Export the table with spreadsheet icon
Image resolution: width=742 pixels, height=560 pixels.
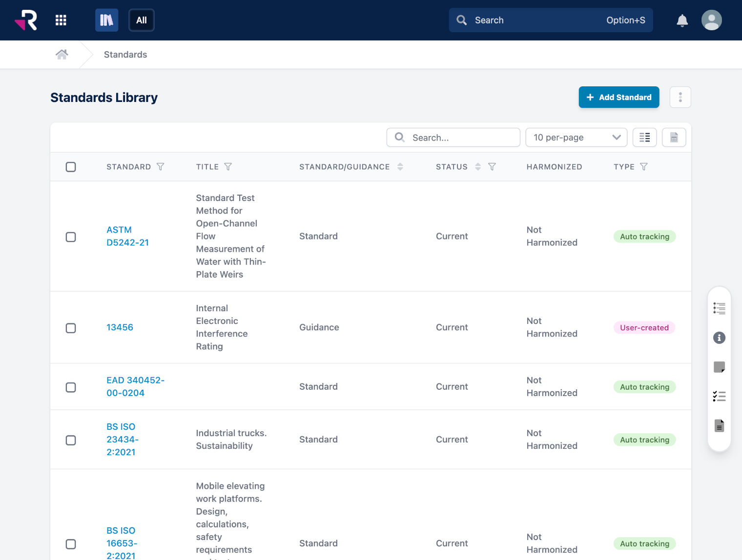tap(674, 137)
